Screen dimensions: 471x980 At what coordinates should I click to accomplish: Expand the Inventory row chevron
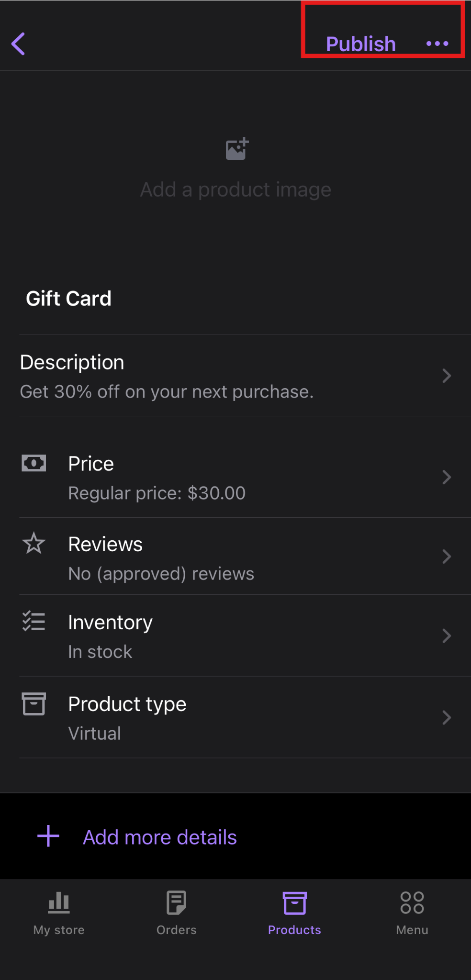(447, 636)
